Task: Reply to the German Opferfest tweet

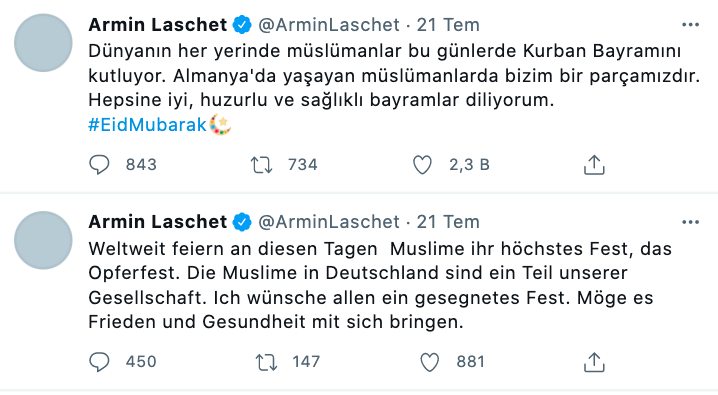Action: click(99, 362)
